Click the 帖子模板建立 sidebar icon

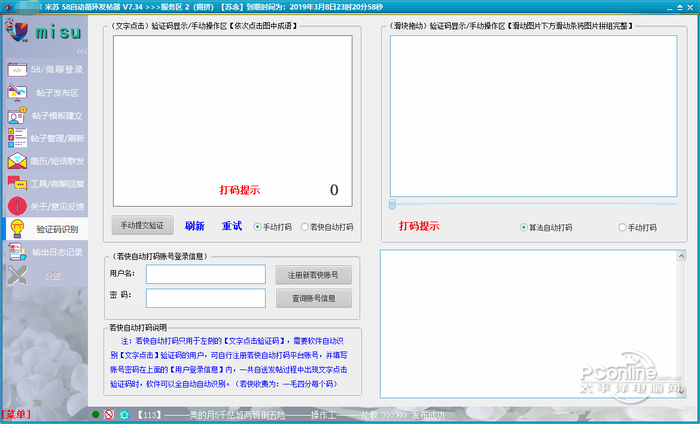tap(17, 115)
